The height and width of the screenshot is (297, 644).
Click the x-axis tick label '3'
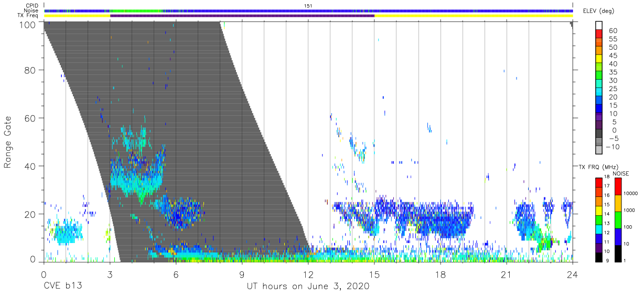110,274
